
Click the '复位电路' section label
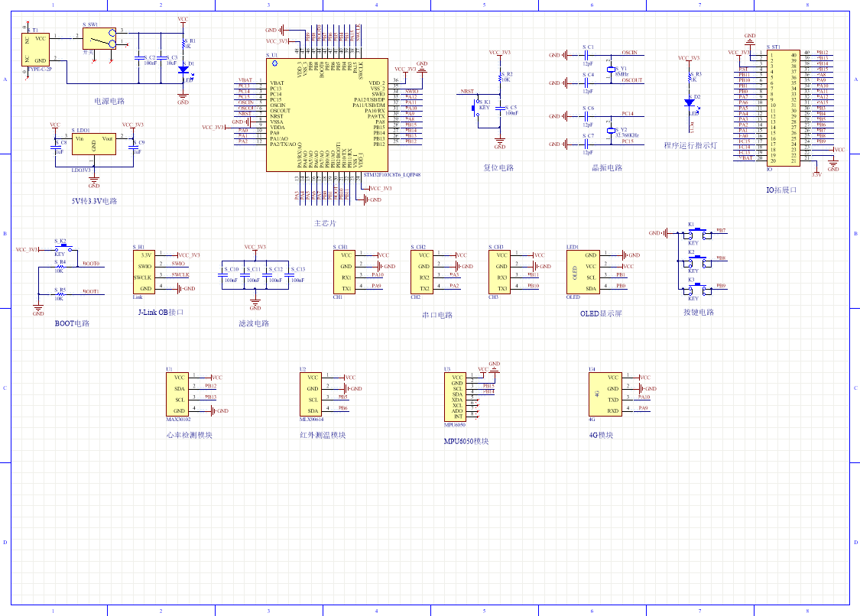coord(498,167)
